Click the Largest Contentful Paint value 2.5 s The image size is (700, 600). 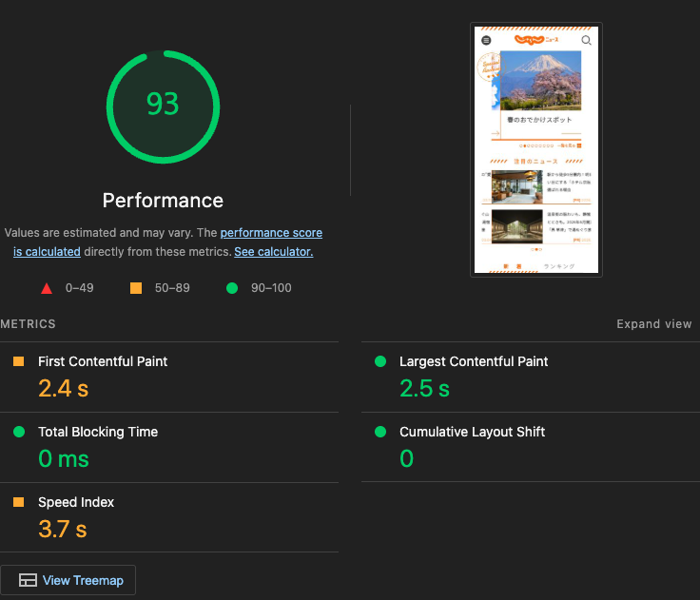[x=424, y=388]
